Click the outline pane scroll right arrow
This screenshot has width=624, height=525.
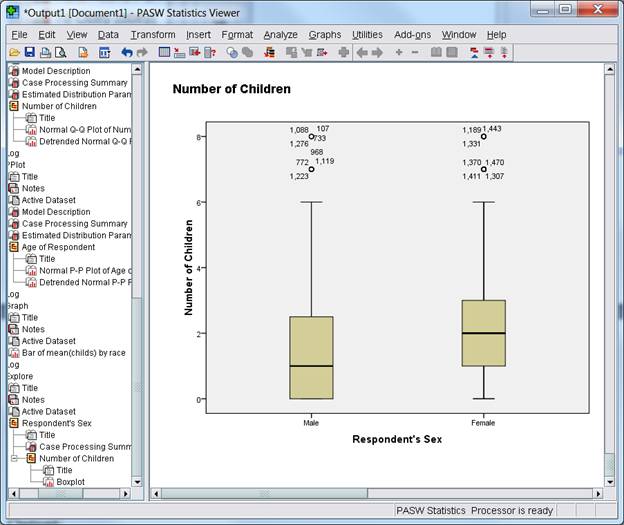click(126, 494)
